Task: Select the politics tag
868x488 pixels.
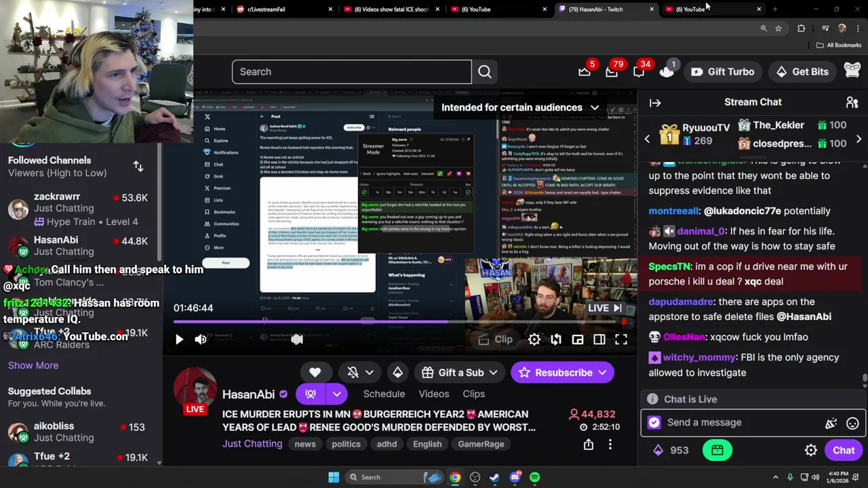Action: click(x=346, y=444)
